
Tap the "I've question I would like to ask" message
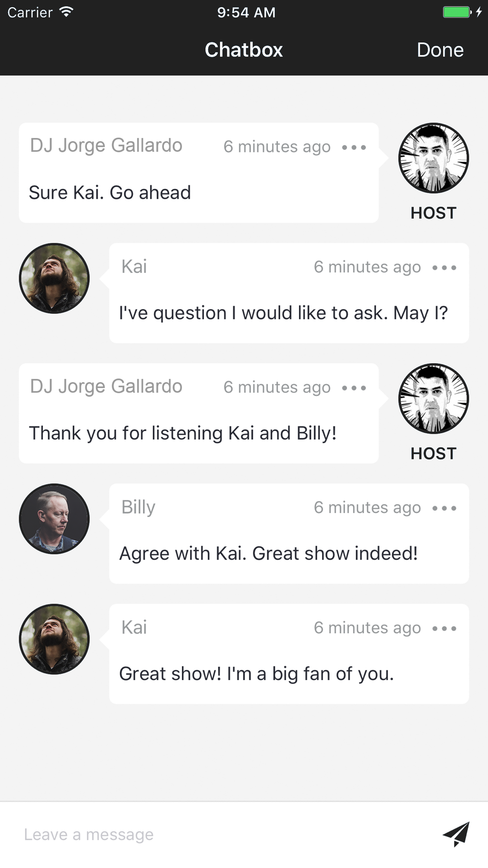tap(283, 313)
